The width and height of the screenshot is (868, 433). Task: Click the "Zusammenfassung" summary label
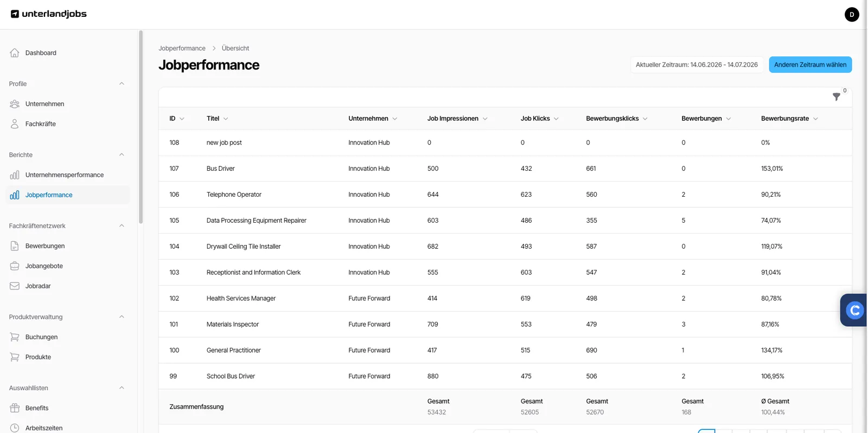tap(196, 407)
